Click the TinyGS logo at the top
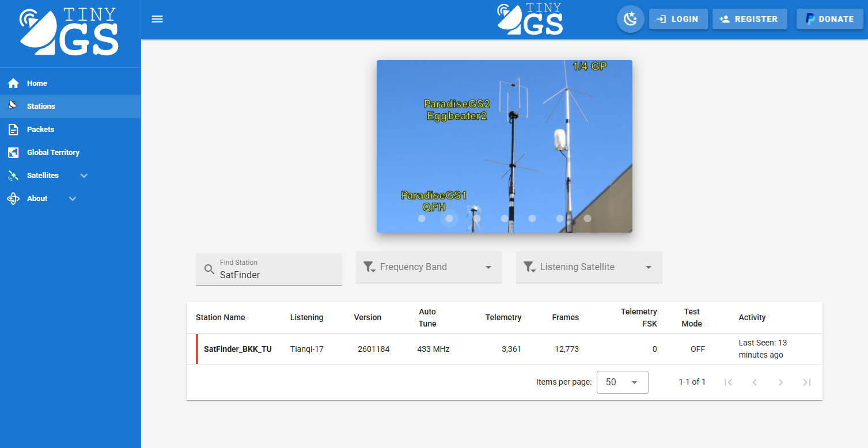868x448 pixels. tap(530, 19)
